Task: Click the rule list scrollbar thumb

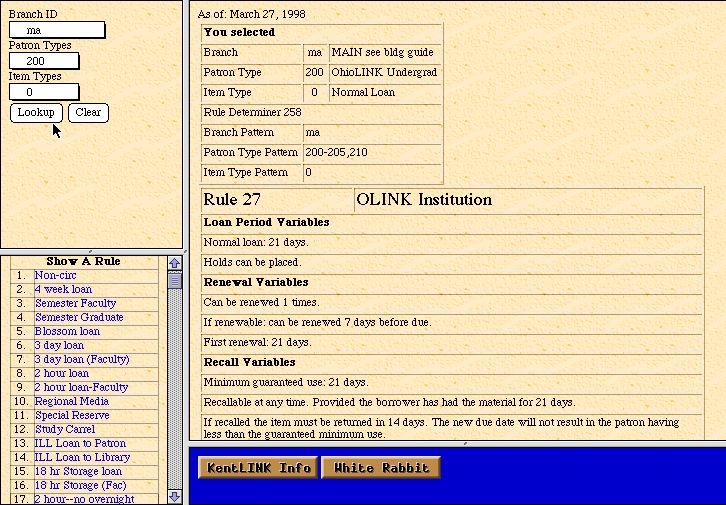Action: [175, 281]
